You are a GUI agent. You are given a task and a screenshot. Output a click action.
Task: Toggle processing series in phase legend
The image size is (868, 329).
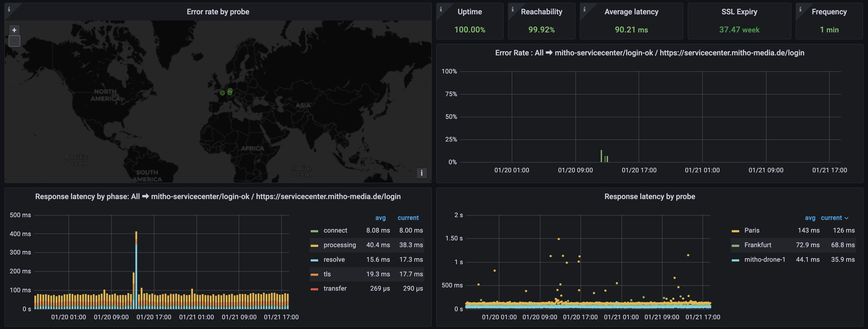340,245
